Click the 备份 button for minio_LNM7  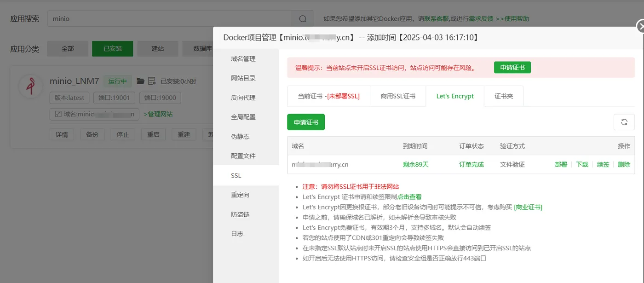point(92,134)
